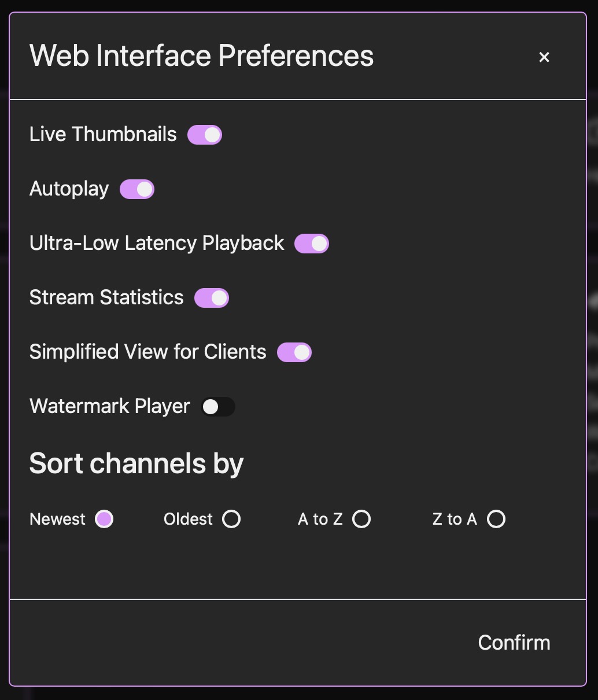The width and height of the screenshot is (598, 700).
Task: Click the 'Sort channels by' heading
Action: (136, 463)
